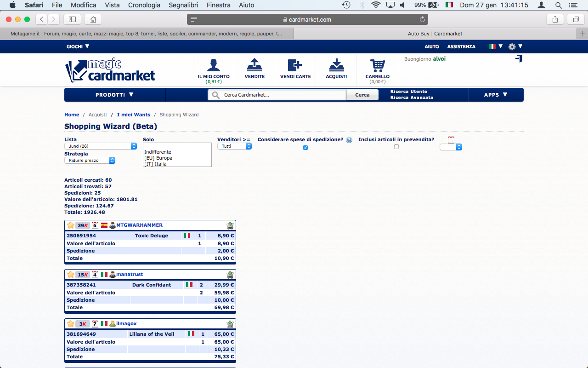Open the Lista dropdown showing Jund (26)
Viewport: 588px width, 368px height.
coord(101,146)
